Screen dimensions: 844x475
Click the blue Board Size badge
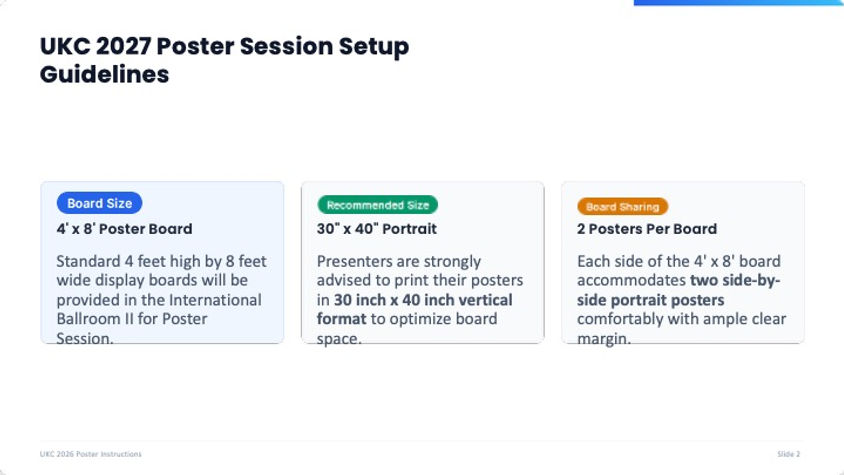100,203
